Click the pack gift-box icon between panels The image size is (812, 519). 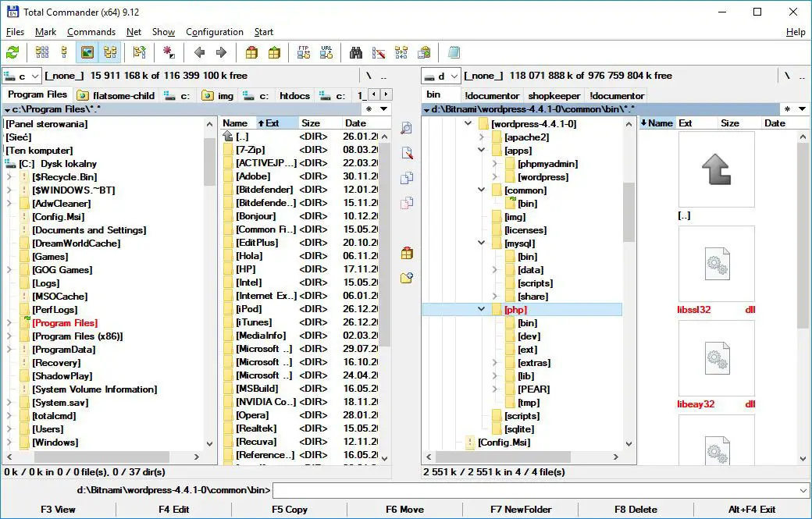click(x=407, y=253)
